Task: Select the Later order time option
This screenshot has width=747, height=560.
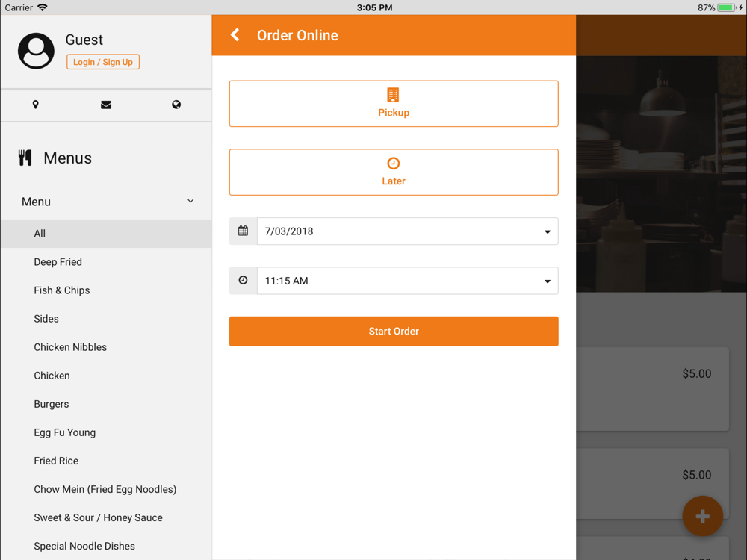Action: pyautogui.click(x=394, y=172)
